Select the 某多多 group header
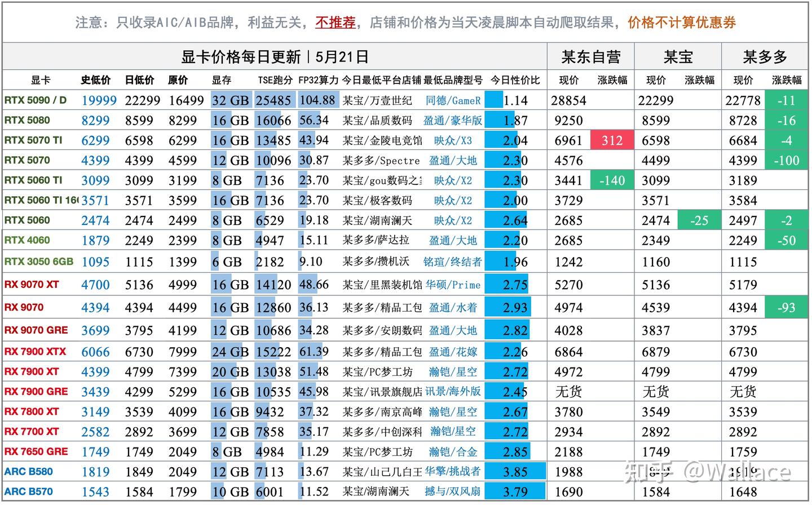This screenshot has width=812, height=505. 765,56
